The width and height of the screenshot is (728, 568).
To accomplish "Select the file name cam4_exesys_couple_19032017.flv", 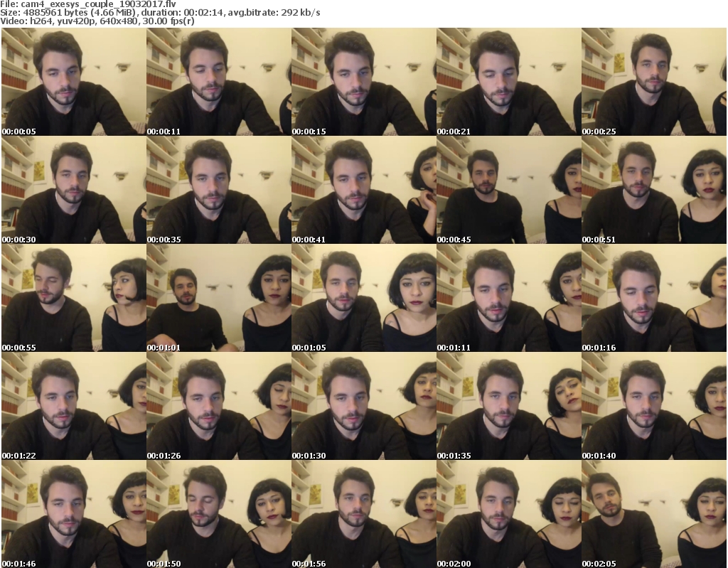I will [98, 4].
